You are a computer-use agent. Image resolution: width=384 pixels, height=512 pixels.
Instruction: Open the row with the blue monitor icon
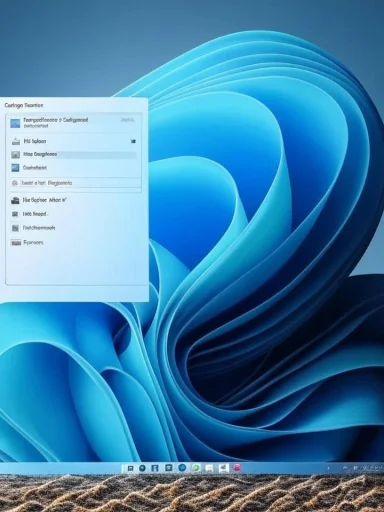(74, 168)
